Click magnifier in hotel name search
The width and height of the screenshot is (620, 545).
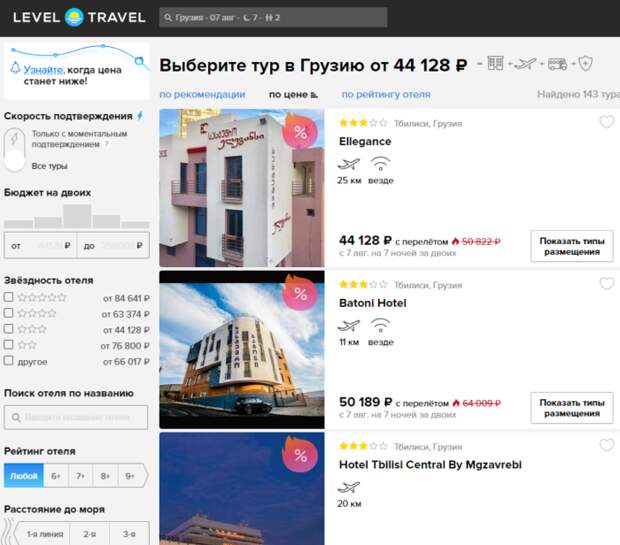(16, 417)
